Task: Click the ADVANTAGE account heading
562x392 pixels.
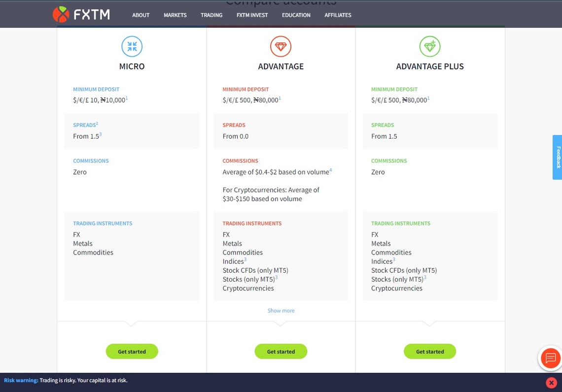Action: 281,67
